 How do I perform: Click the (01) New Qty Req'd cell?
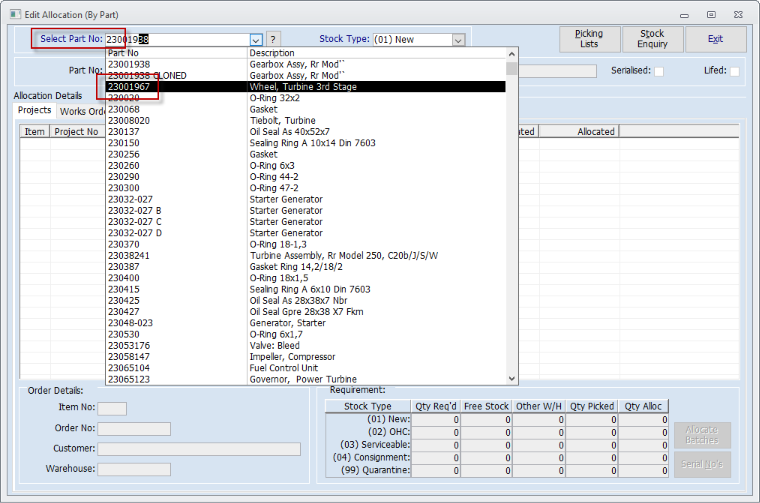tap(435, 420)
